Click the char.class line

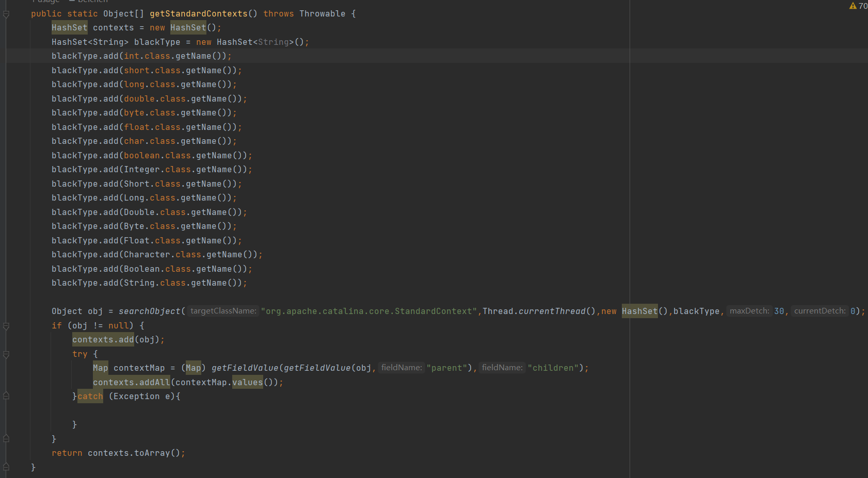pos(144,141)
